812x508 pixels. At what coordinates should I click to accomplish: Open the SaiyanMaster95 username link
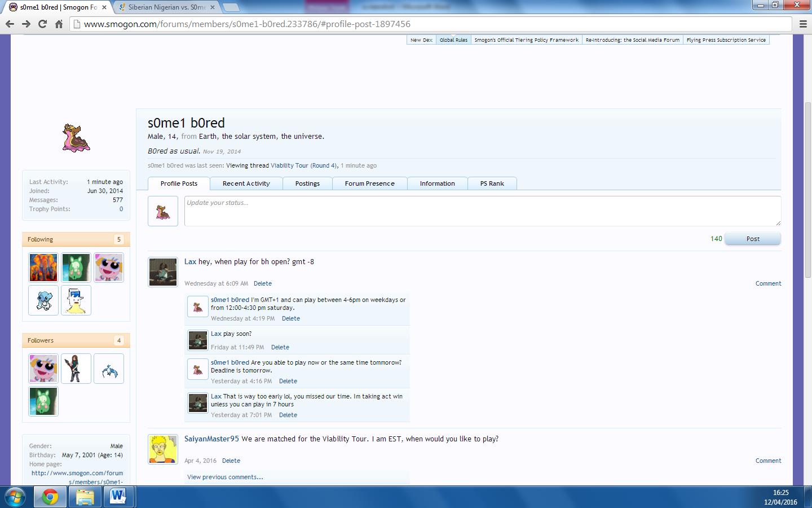coord(211,439)
